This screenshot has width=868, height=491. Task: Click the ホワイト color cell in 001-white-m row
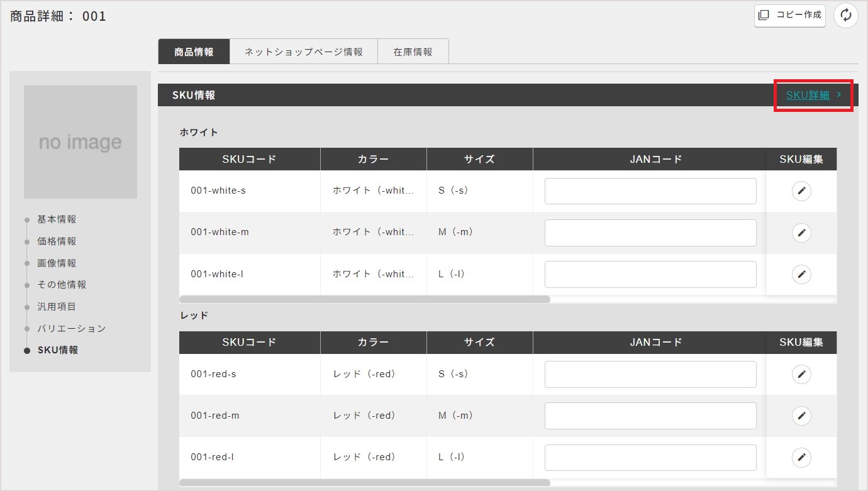click(374, 233)
